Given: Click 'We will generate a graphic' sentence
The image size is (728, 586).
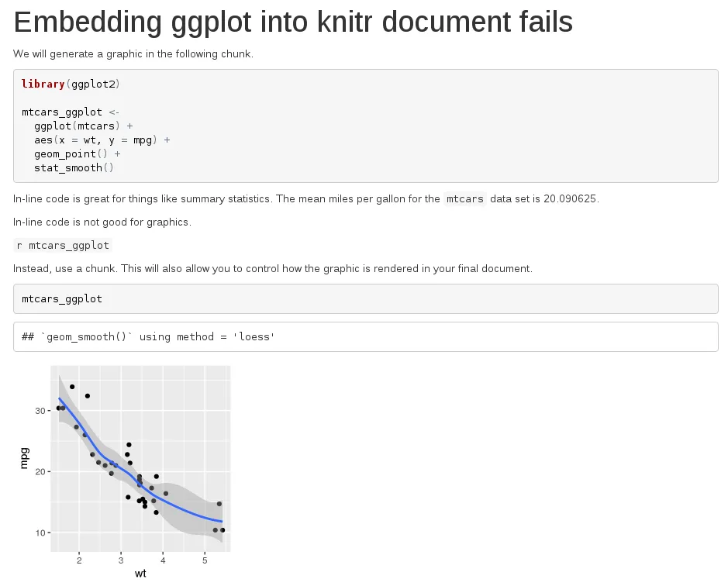Looking at the screenshot, I should pos(133,53).
